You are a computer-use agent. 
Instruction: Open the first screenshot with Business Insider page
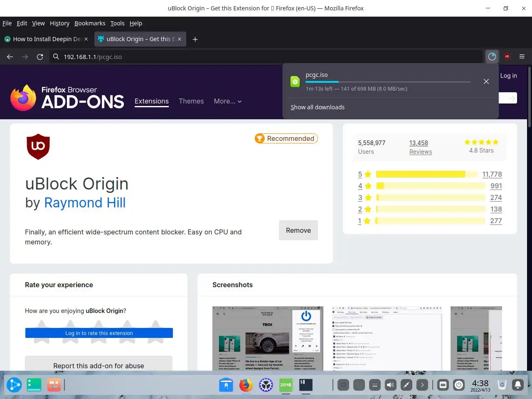[x=268, y=338]
